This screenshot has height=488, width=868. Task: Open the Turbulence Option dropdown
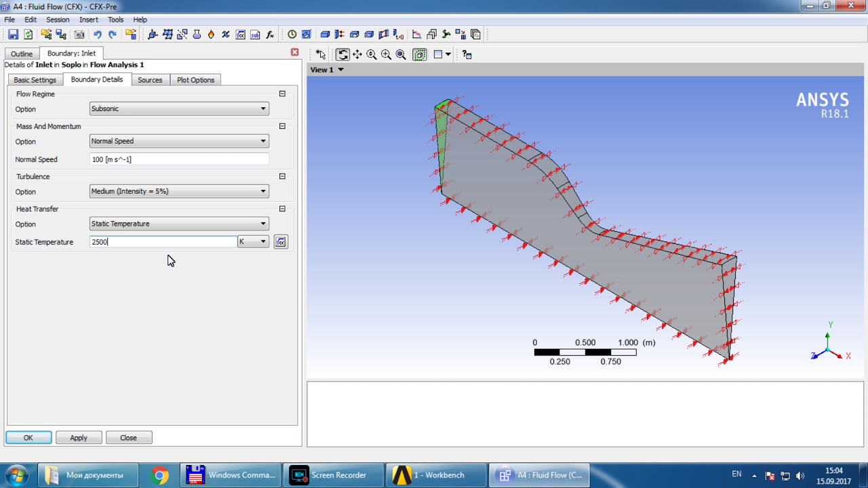[x=179, y=191]
